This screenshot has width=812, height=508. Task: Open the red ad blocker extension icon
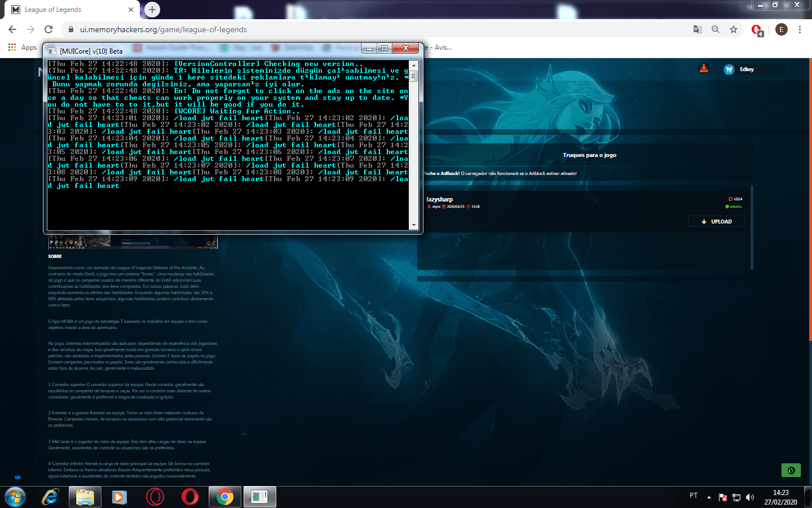[757, 30]
